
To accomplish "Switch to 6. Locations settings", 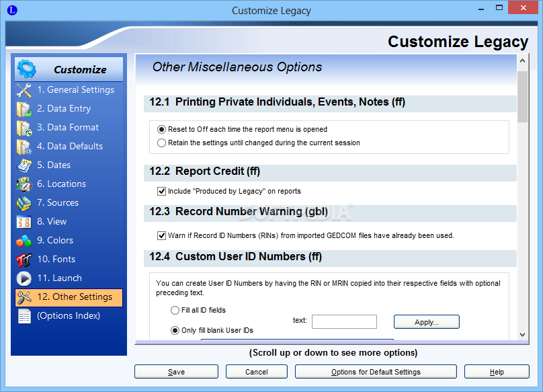I will click(x=62, y=184).
